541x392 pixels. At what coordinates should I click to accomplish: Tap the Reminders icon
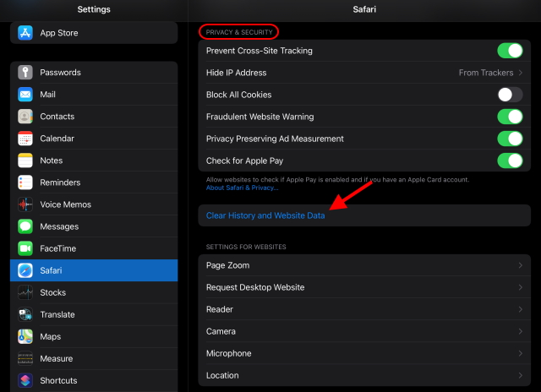25,182
